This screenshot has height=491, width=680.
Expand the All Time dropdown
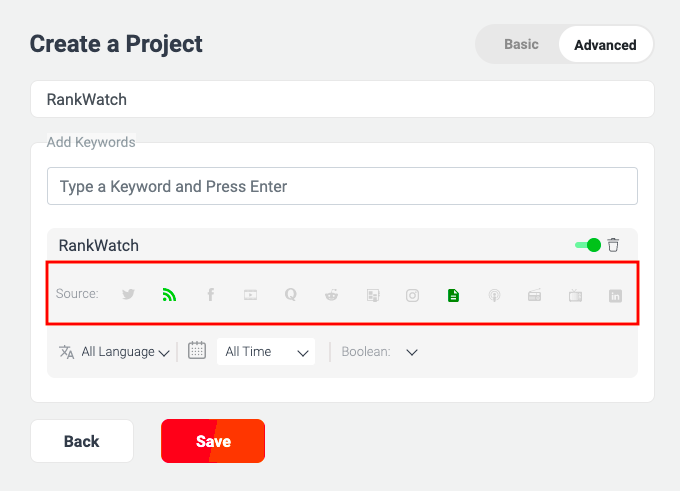pyautogui.click(x=266, y=352)
